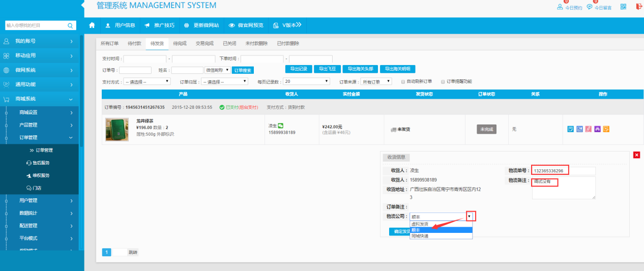Open 推广技巧 in top navigation
Image resolution: width=644 pixels, height=271 pixels.
159,25
